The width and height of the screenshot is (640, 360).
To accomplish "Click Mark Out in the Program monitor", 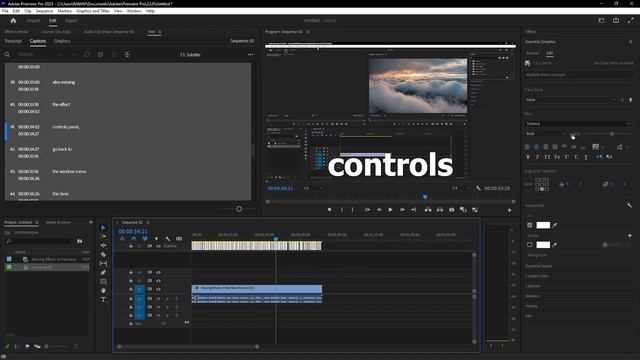I will (x=353, y=210).
